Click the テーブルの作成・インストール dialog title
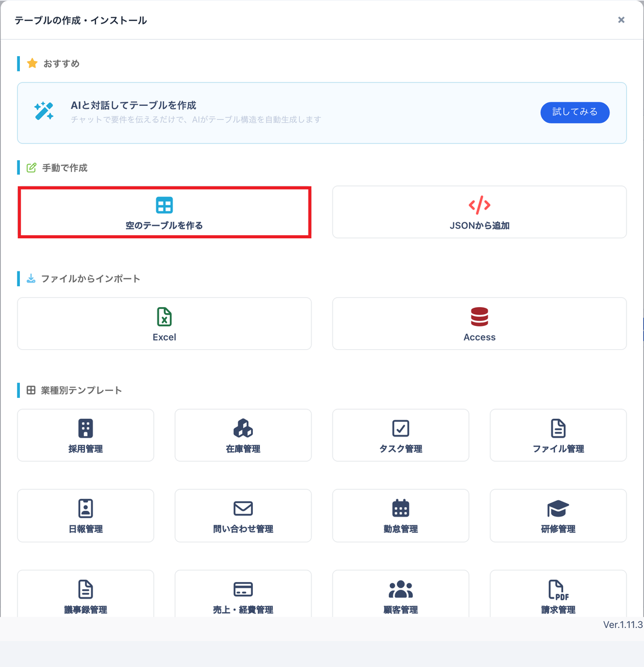 (x=81, y=20)
